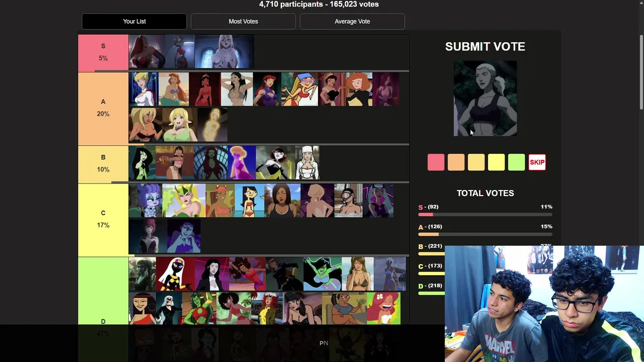
Task: Select the She-Hulk thumbnail in D tier
Action: tap(199, 308)
